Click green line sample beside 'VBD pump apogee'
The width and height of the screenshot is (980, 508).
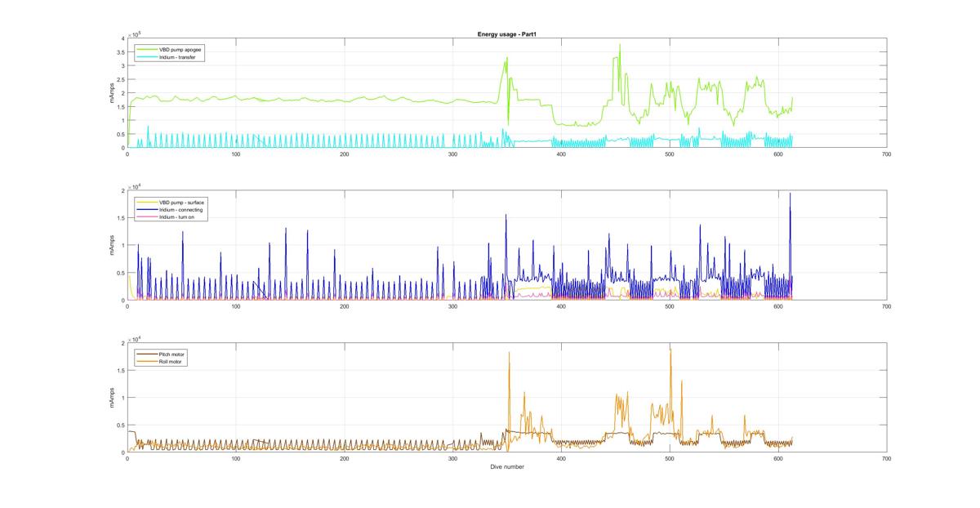pyautogui.click(x=147, y=48)
